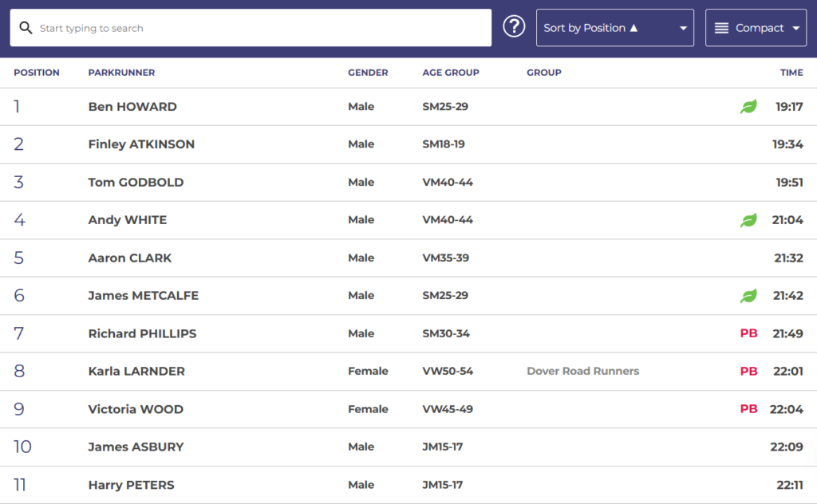Click position number 5
817x504 pixels.
19,258
